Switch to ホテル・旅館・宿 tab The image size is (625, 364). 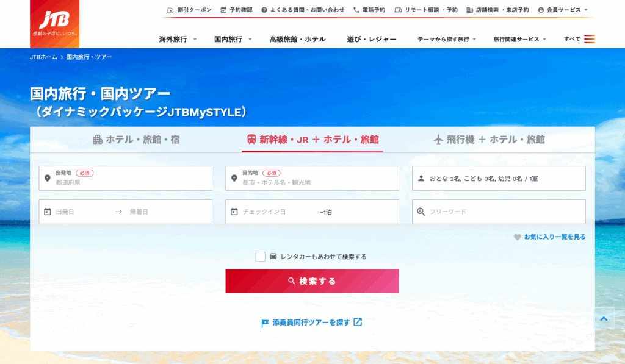point(136,140)
